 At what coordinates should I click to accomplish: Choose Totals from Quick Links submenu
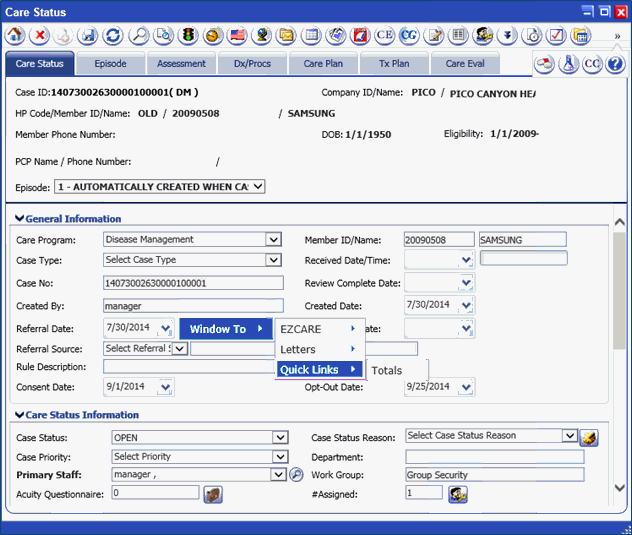coord(387,370)
